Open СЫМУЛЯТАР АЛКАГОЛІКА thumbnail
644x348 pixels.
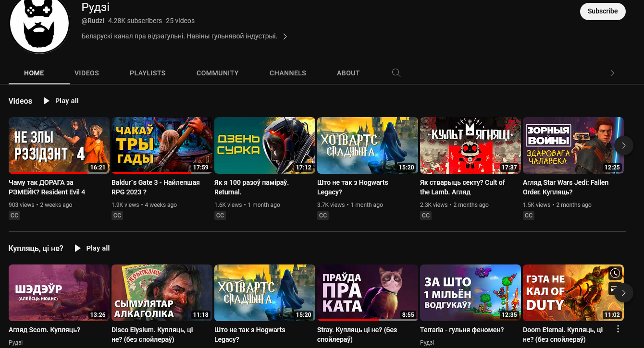click(162, 293)
